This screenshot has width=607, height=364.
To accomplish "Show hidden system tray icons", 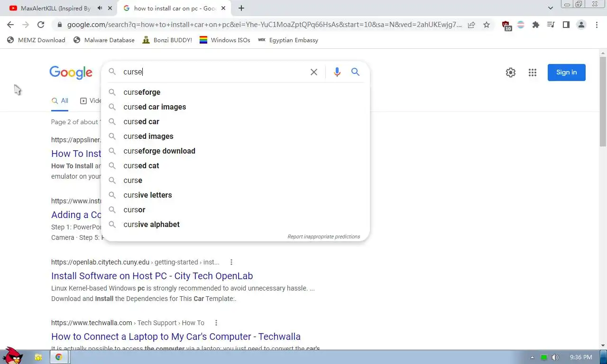I will pyautogui.click(x=532, y=357).
